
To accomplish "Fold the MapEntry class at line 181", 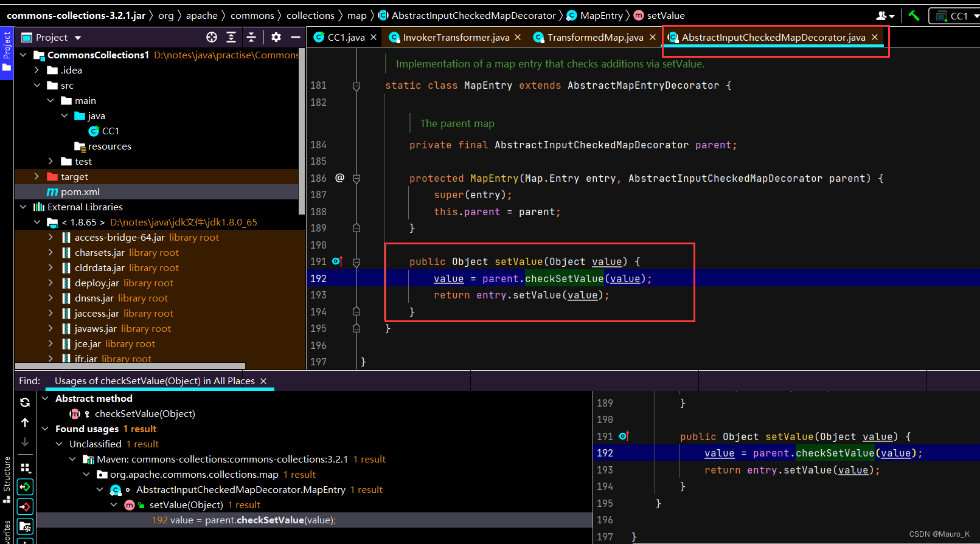I will click(x=356, y=86).
